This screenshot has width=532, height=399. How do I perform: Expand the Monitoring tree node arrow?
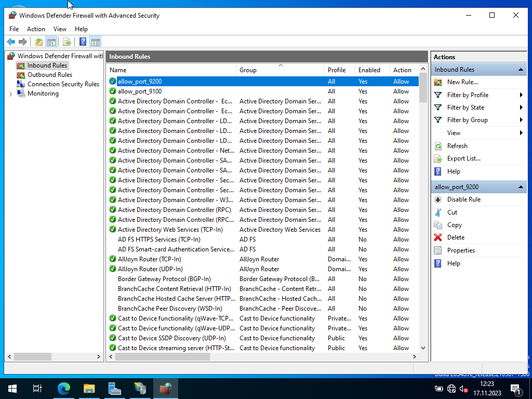coord(10,94)
